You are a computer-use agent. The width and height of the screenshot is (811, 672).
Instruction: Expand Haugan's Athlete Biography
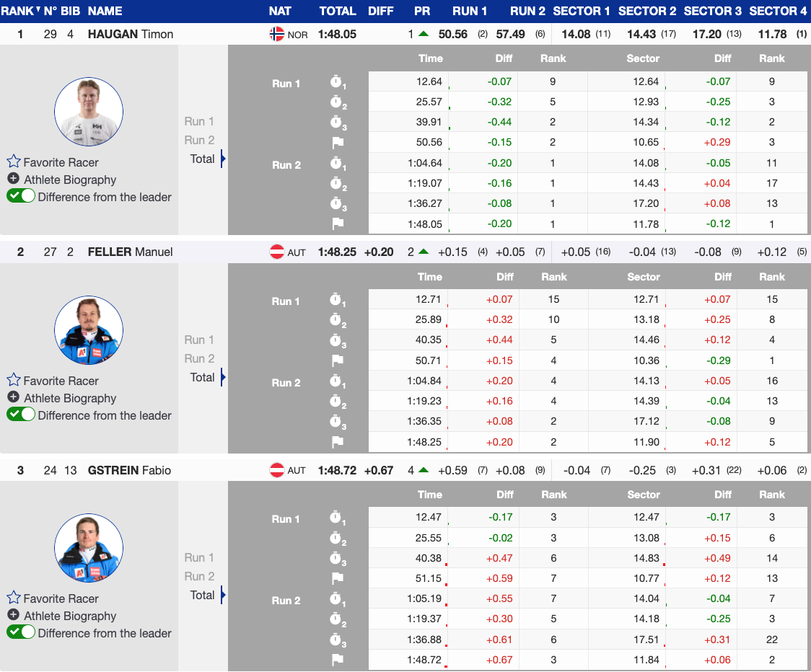13,180
